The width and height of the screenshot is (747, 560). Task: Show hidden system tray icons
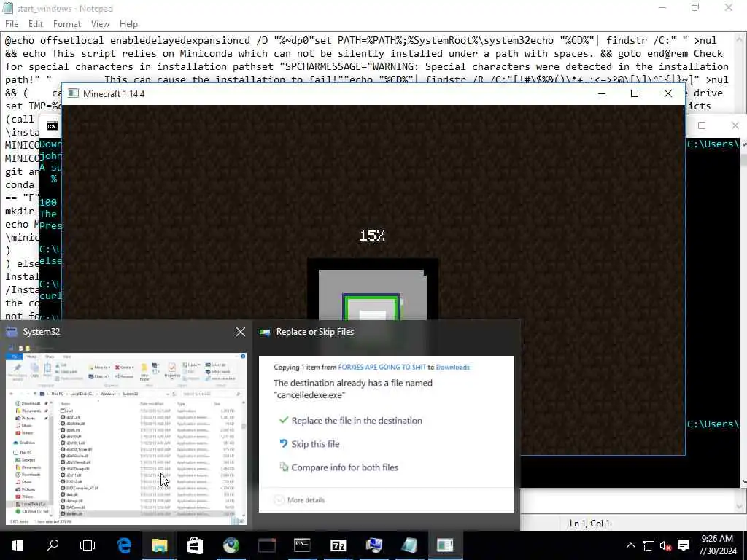tap(630, 545)
